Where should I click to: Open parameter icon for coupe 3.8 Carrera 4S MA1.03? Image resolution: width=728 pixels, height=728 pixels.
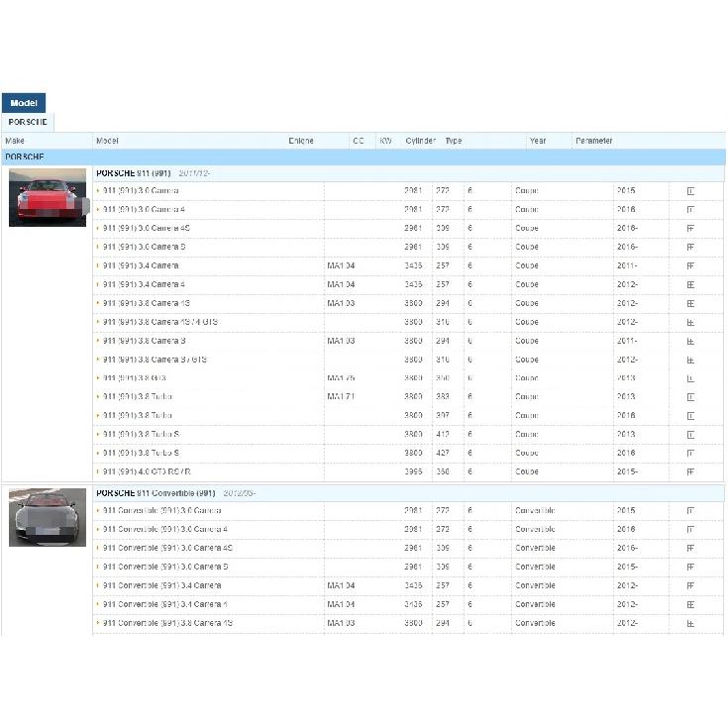click(x=690, y=304)
